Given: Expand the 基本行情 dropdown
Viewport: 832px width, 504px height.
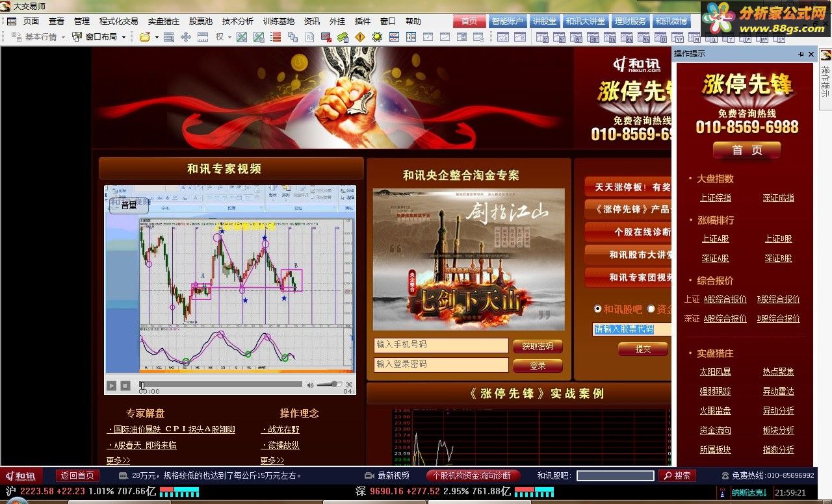Looking at the screenshot, I should [x=63, y=37].
